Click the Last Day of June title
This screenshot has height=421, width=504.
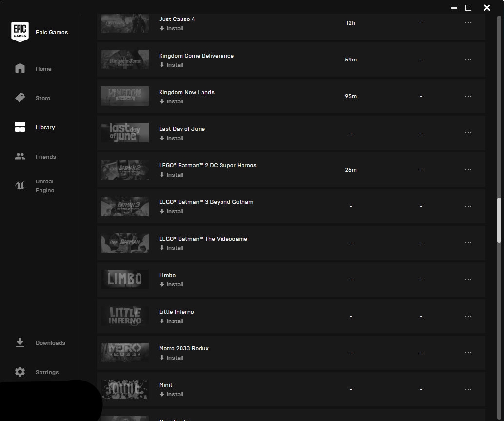182,129
